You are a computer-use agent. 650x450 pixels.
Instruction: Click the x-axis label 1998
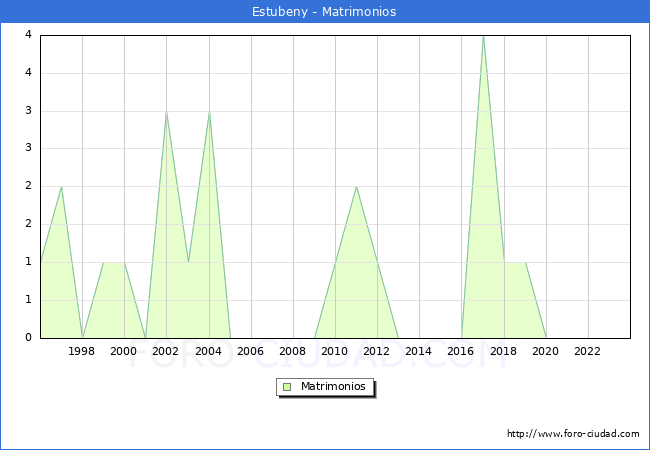[x=81, y=351]
